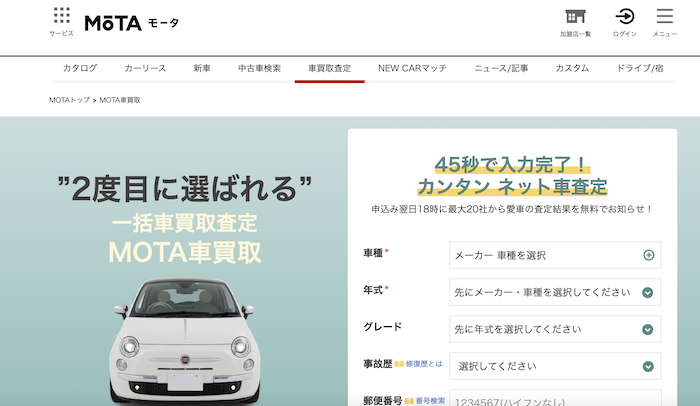Select the 車買取査定 tab
Image resolution: width=700 pixels, height=406 pixels.
(329, 68)
